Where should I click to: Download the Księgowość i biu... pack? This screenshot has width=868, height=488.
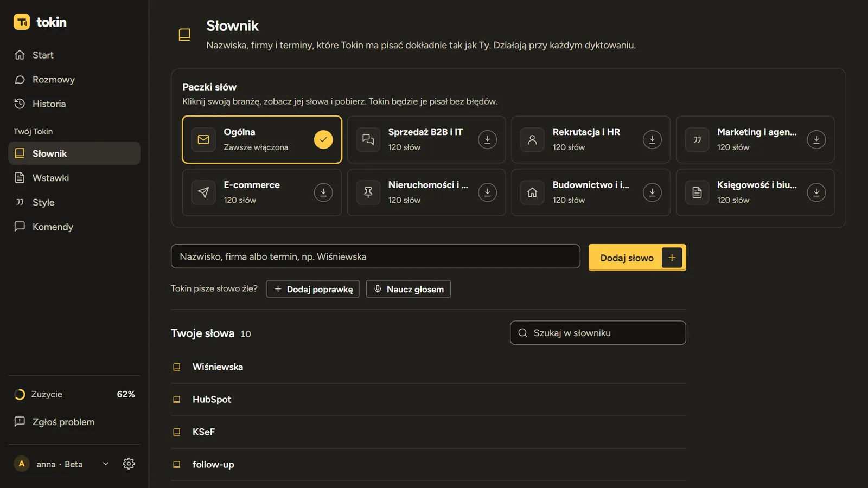click(816, 192)
